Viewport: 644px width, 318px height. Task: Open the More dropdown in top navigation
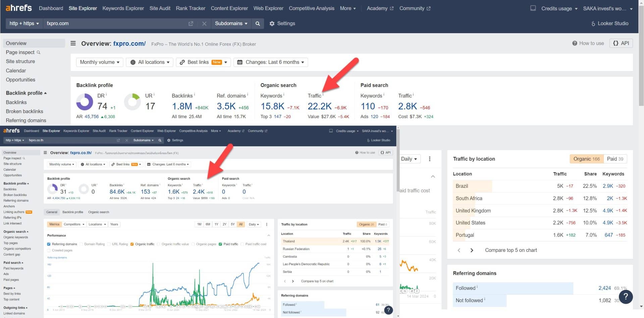tap(348, 8)
